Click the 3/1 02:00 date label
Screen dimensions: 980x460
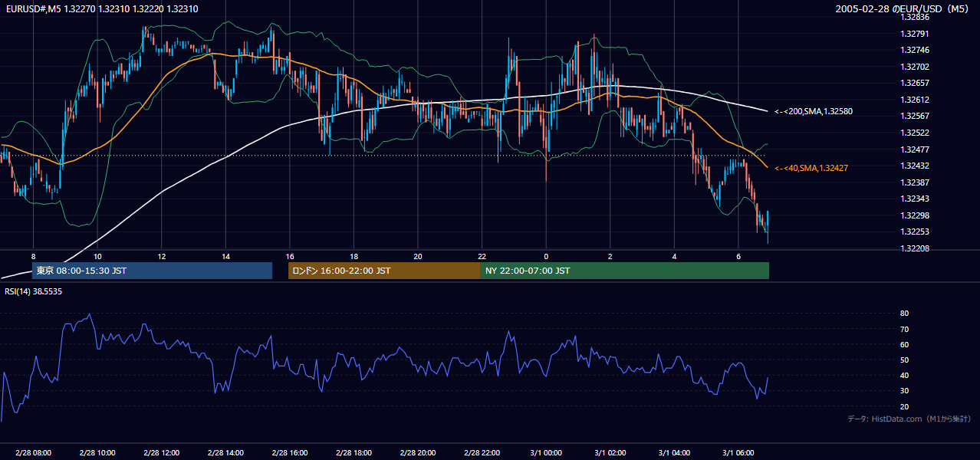pos(610,453)
